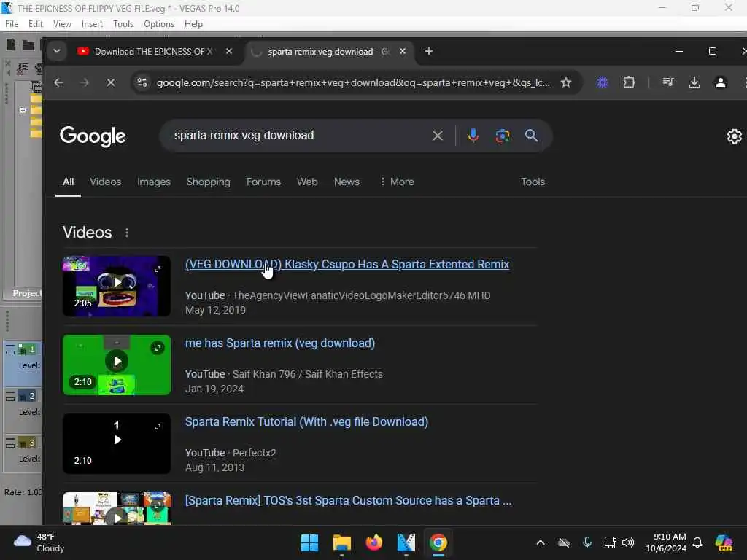This screenshot has height=560, width=747.
Task: Open track 1 hamburger menu in VEGAS
Action: [x=10, y=350]
